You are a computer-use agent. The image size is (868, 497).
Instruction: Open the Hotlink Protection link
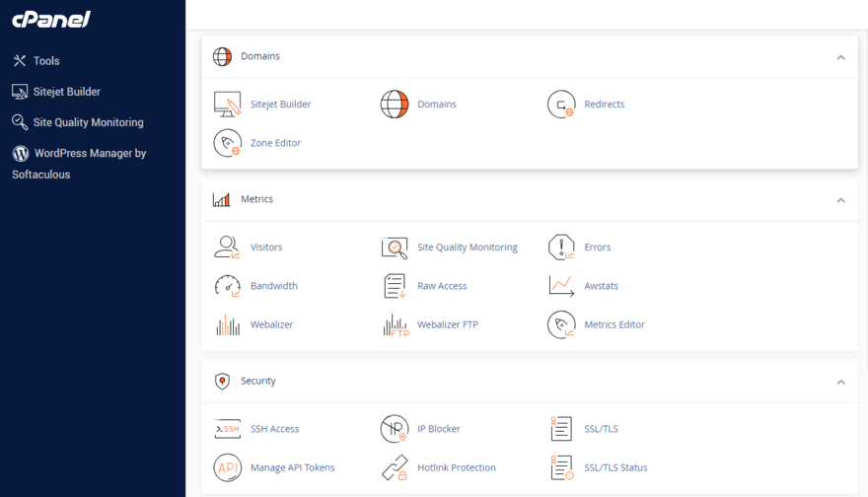point(457,467)
